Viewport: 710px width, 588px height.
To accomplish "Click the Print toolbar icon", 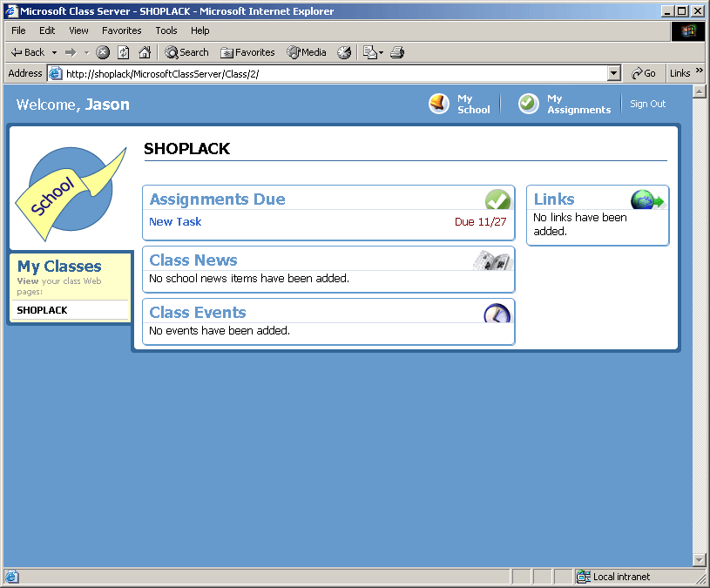I will coord(397,52).
